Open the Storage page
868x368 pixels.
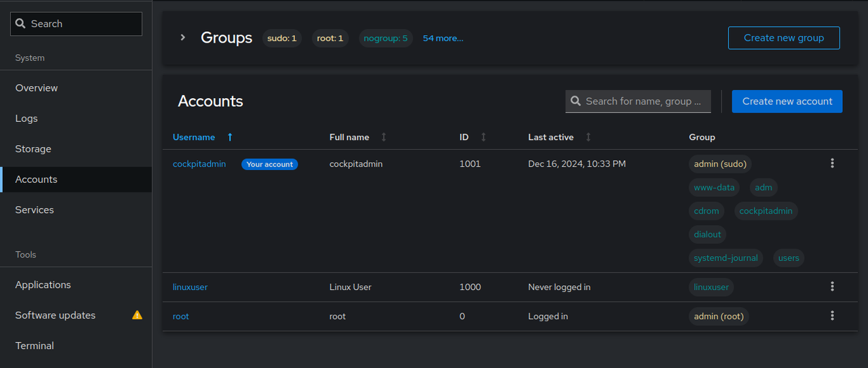(x=76, y=149)
